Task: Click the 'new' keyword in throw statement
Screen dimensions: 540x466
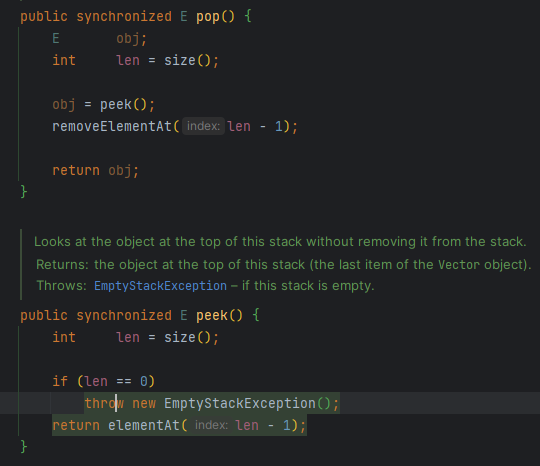Action: click(144, 403)
